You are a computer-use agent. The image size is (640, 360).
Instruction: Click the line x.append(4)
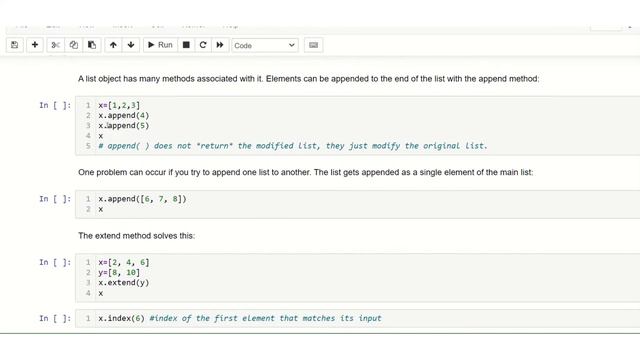[124, 116]
